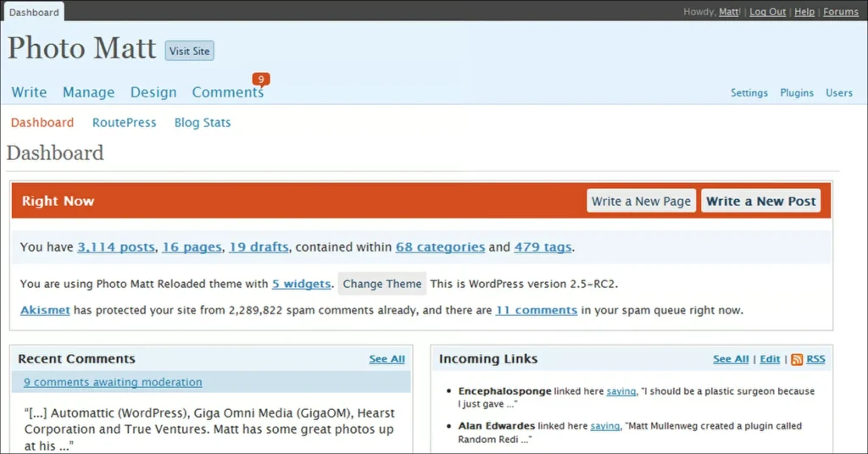Open the 479 tags link
Viewport: 868px width, 454px height.
pyautogui.click(x=542, y=247)
